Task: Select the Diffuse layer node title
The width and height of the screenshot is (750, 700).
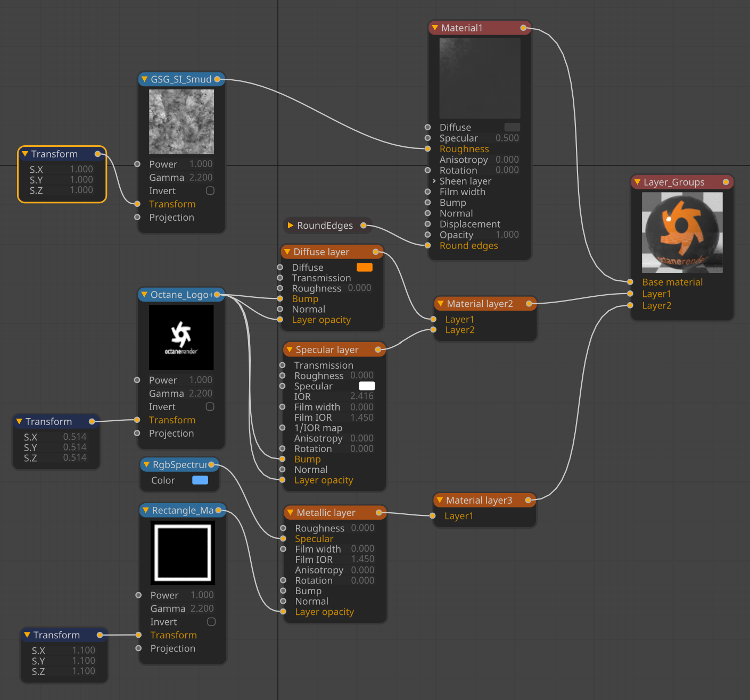Action: point(322,252)
